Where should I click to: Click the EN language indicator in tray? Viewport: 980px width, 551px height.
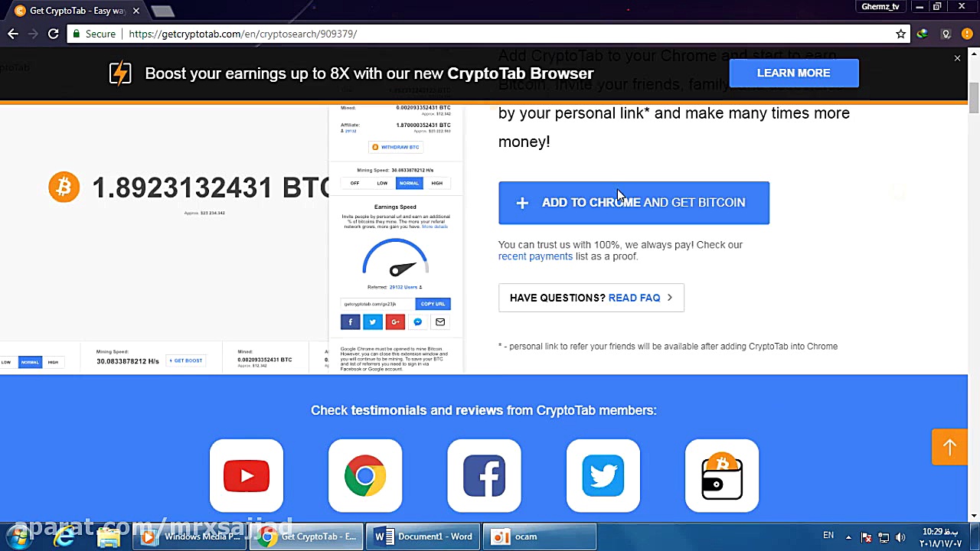828,536
